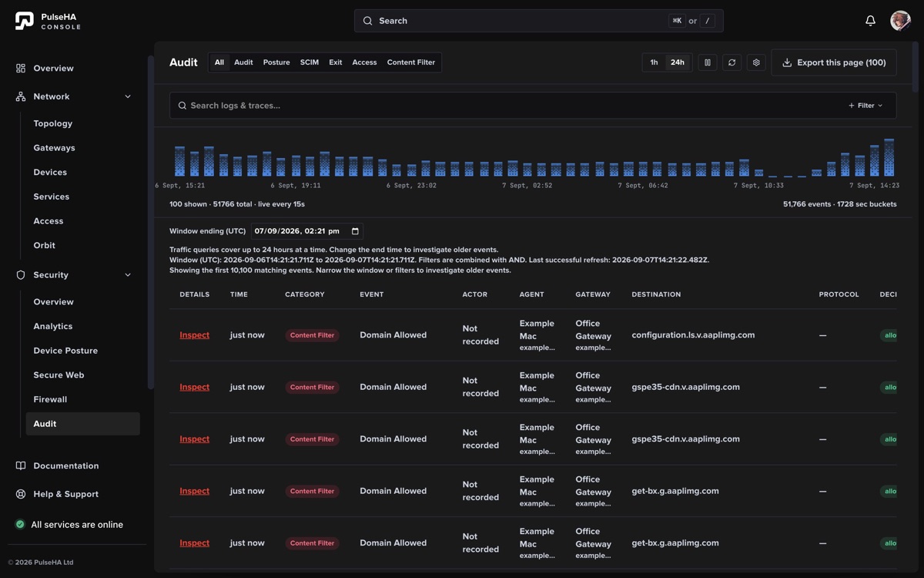Collapse the Security section chevron
Screen dimensions: 924x578
(128, 275)
